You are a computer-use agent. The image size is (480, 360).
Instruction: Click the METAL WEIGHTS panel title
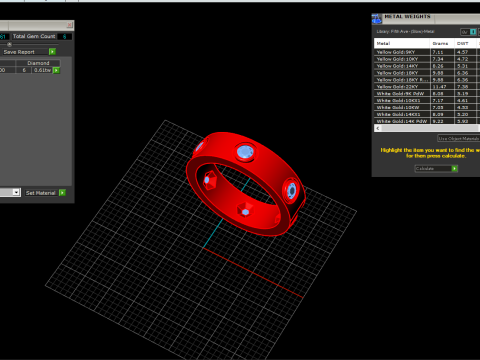pyautogui.click(x=407, y=16)
